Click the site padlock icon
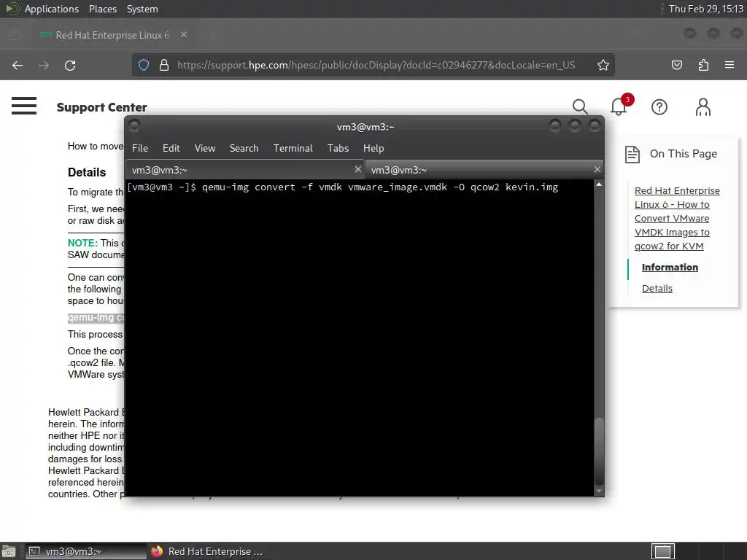Screen dimensions: 747x560 [x=164, y=65]
